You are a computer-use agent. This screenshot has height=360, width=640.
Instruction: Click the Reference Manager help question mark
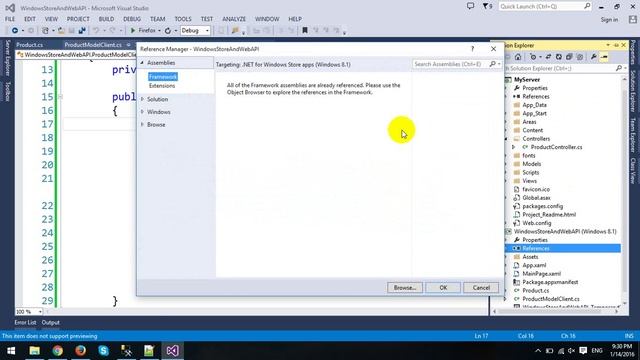tap(473, 49)
